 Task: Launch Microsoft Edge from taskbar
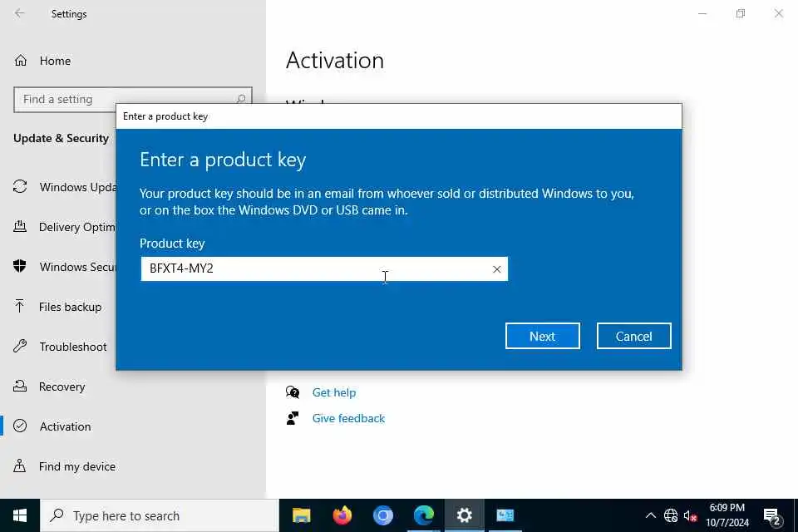click(x=423, y=515)
